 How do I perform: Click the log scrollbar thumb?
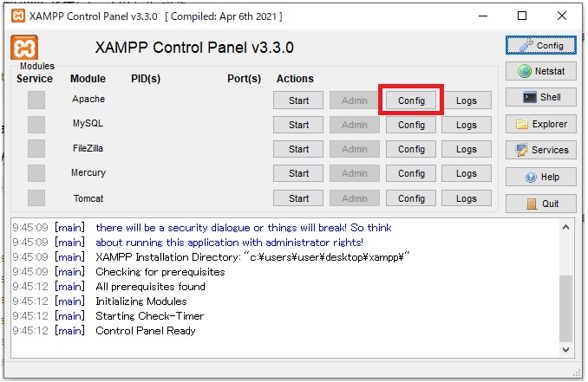(x=565, y=308)
